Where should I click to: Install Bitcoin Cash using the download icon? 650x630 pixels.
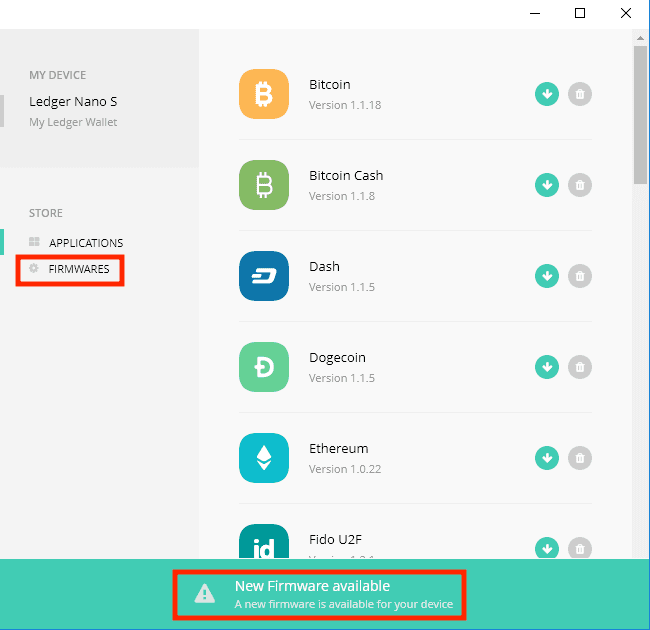click(546, 185)
